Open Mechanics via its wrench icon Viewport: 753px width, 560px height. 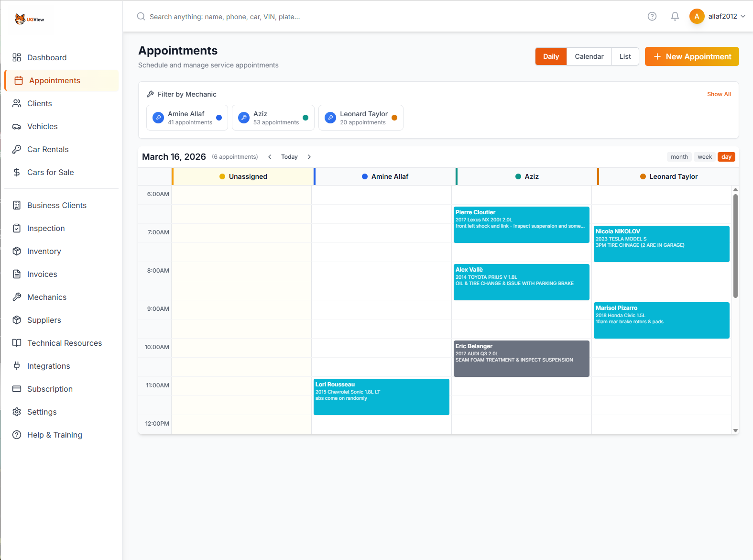(17, 297)
